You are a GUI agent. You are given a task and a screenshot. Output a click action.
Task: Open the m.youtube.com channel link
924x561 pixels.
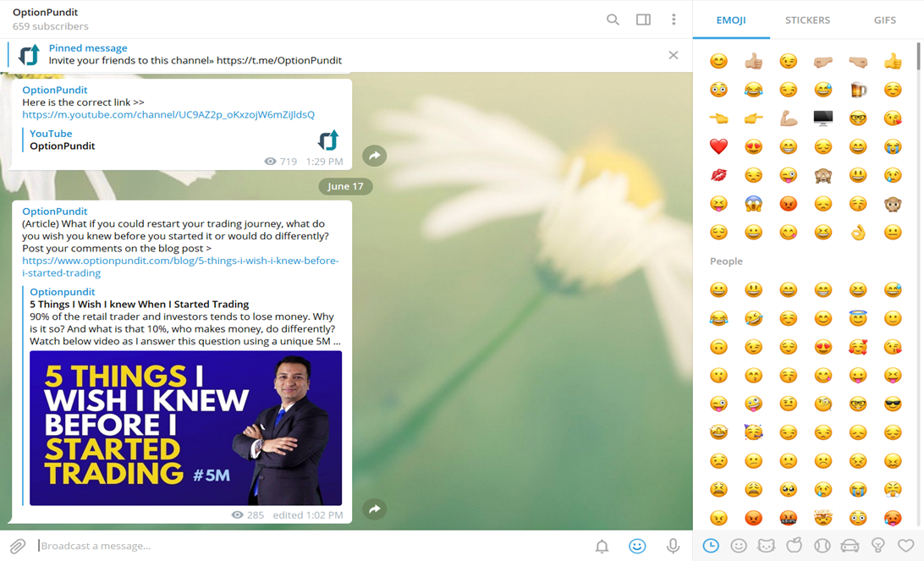[x=168, y=114]
